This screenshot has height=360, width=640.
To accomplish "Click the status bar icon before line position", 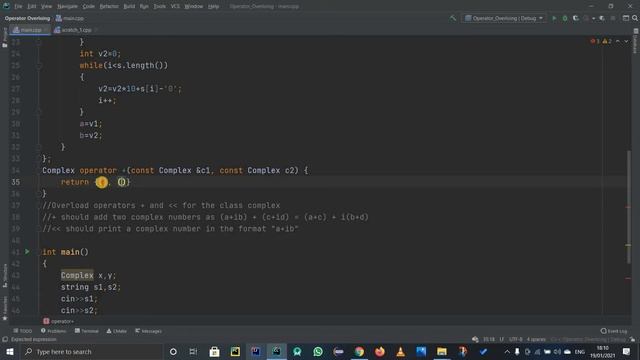I will coord(475,339).
